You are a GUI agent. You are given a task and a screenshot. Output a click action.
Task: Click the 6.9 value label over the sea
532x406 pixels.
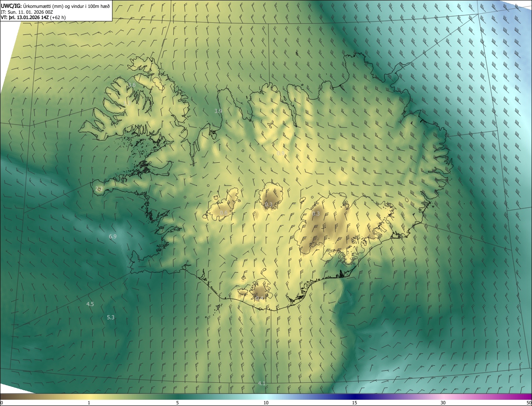point(113,236)
